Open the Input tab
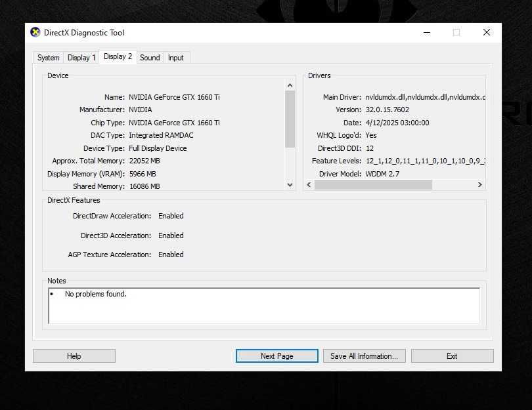The width and height of the screenshot is (532, 410). [x=176, y=58]
